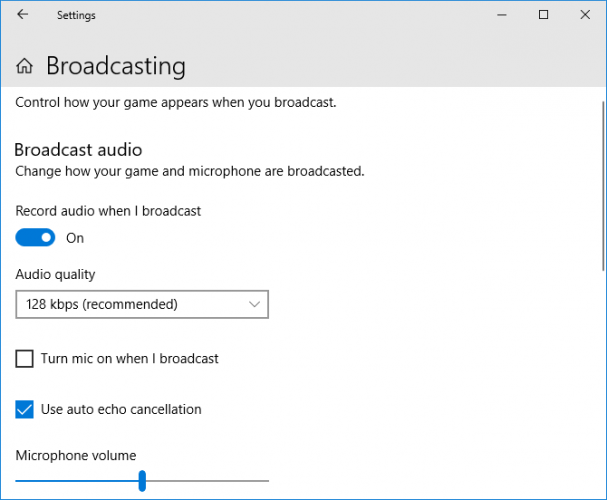Viewport: 607px width, 500px height.
Task: Click the "Use auto echo cancellation" label text
Action: pyautogui.click(x=121, y=409)
